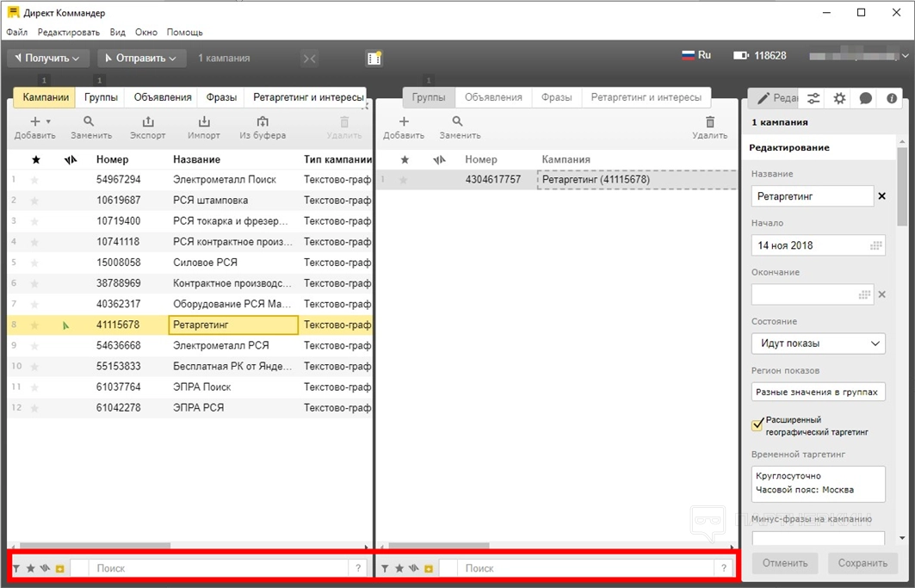The height and width of the screenshot is (588, 915).
Task: Click the news feed icon in top bar
Action: 374,58
